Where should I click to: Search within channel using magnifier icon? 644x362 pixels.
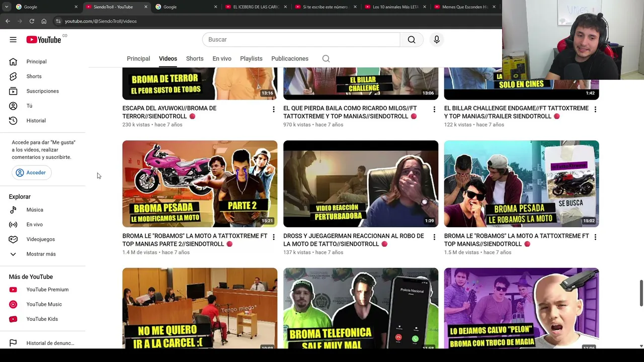point(326,59)
